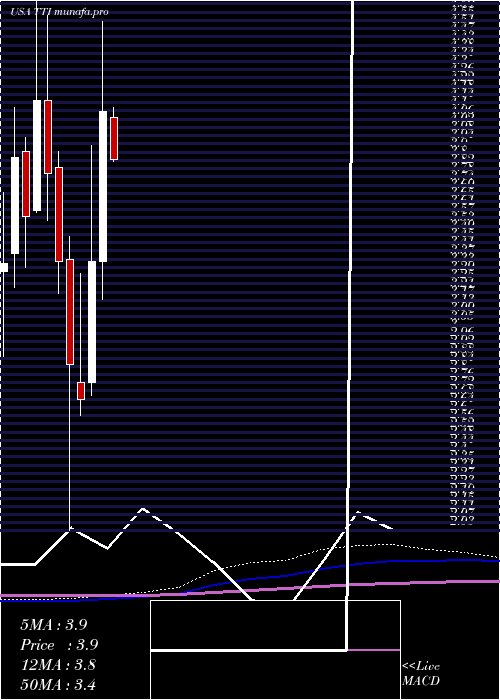Viewport: 500px width, 700px height.
Task: Click the zigzag peak right of the vertical line
Action: (358, 512)
